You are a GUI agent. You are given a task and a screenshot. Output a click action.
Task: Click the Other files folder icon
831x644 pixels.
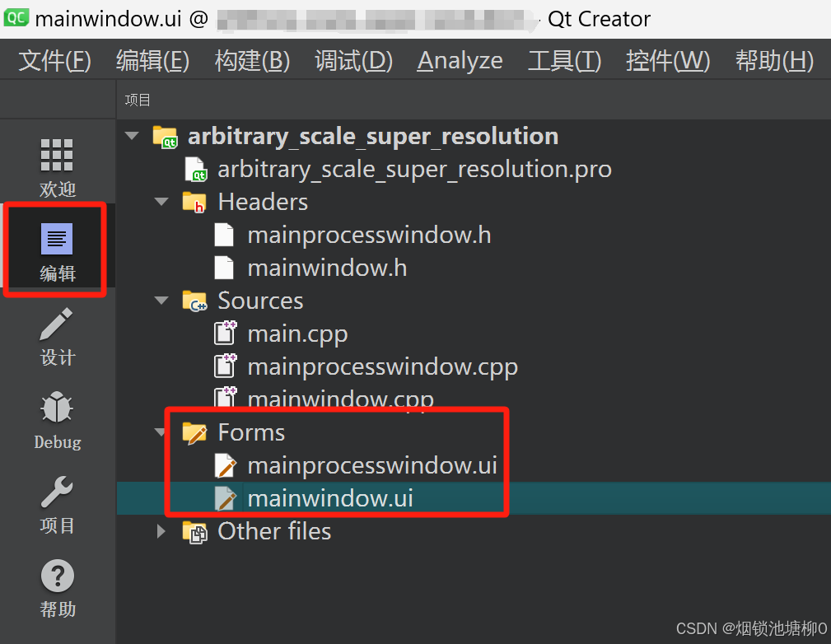tap(194, 532)
